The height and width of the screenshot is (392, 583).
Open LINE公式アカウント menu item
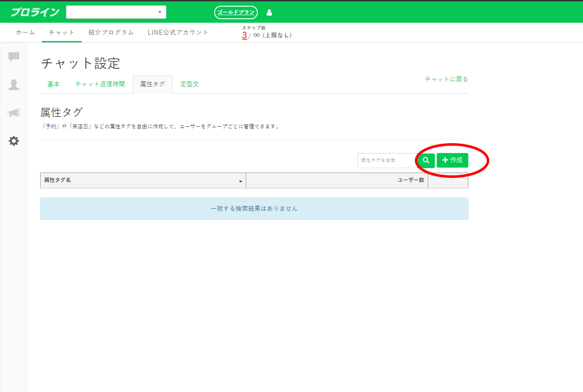pos(178,33)
